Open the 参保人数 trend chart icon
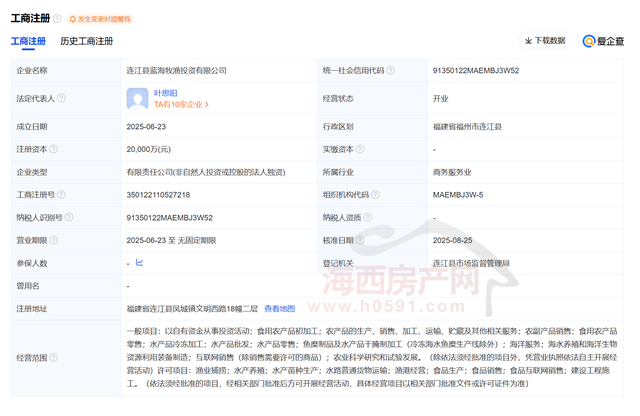Image resolution: width=640 pixels, height=416 pixels. (x=139, y=262)
